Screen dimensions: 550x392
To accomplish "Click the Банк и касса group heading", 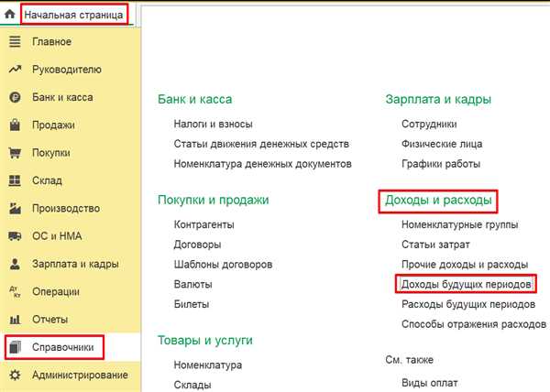I will click(194, 100).
